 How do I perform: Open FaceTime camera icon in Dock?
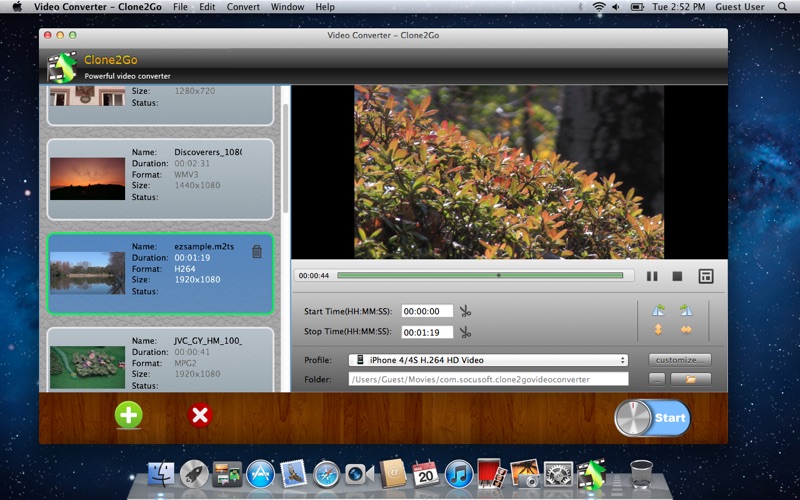tap(360, 474)
